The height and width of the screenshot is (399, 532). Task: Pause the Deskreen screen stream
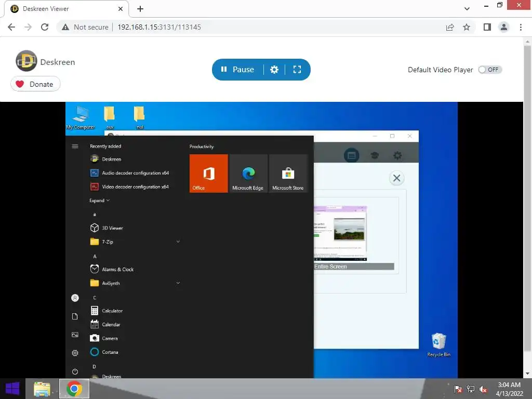(x=237, y=70)
